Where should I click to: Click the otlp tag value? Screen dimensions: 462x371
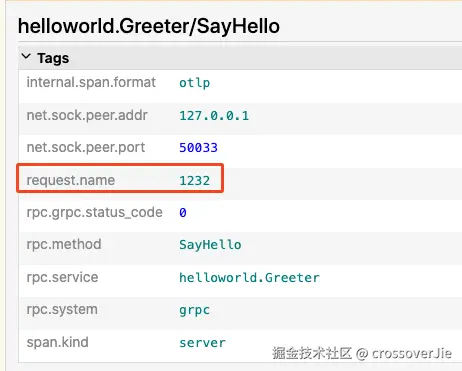pos(195,83)
